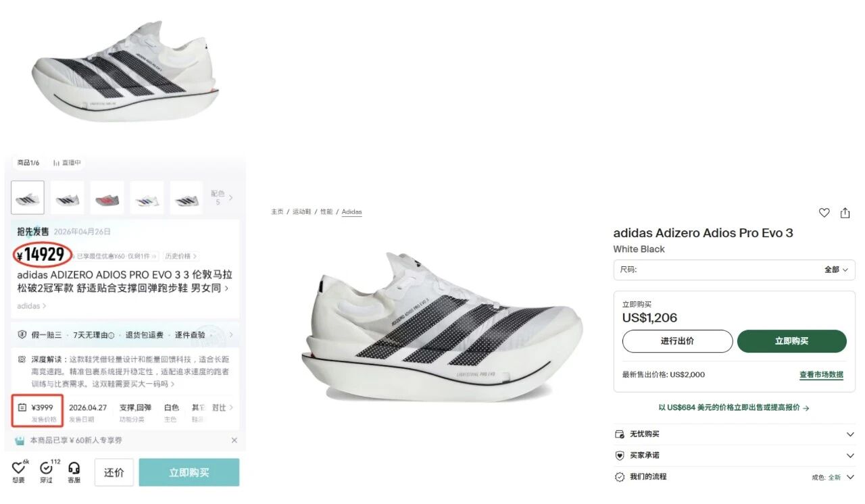
Task: Click the 还价 bargain button
Action: (114, 472)
